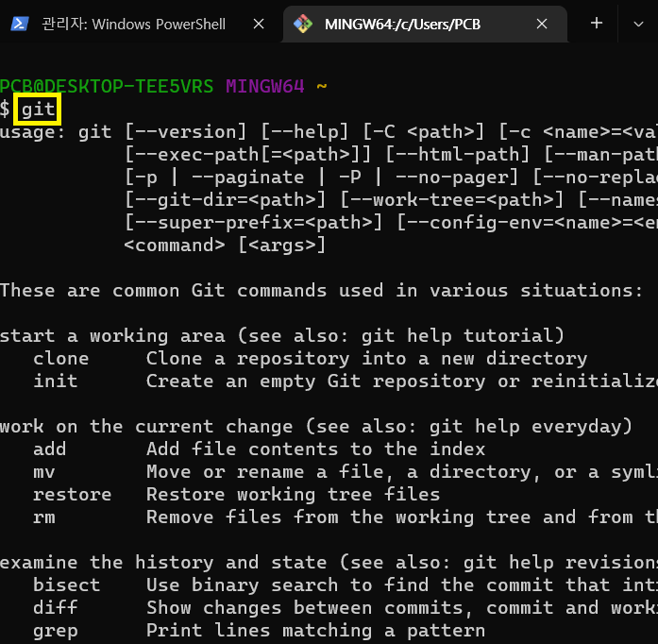Click the purple MINGW64 prompt text
The image size is (658, 644).
(x=264, y=87)
